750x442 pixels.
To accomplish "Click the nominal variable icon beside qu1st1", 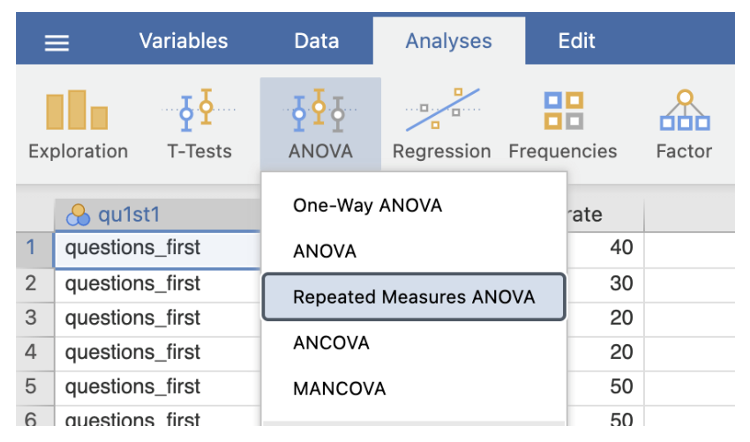I will click(77, 215).
